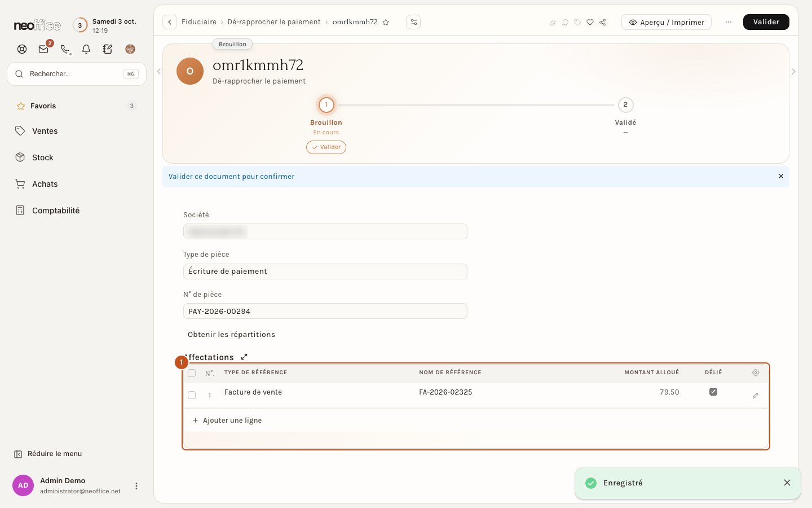Click the N° de pièce field

pyautogui.click(x=325, y=311)
